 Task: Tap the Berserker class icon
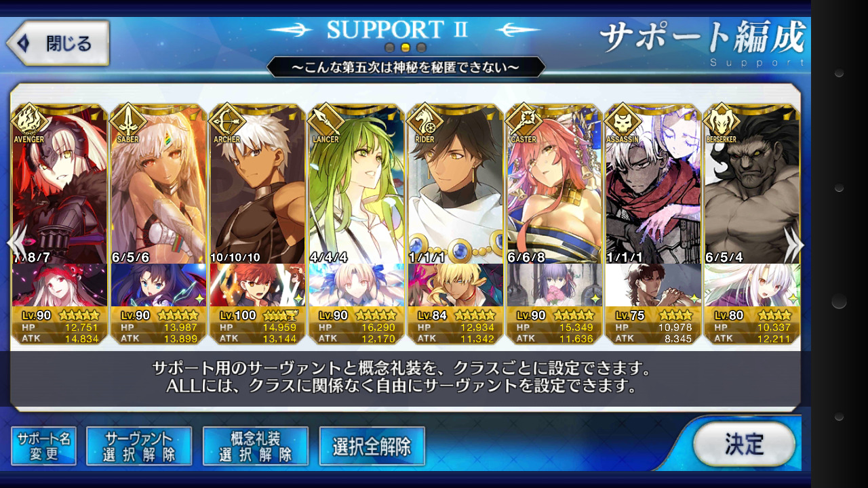(x=721, y=121)
